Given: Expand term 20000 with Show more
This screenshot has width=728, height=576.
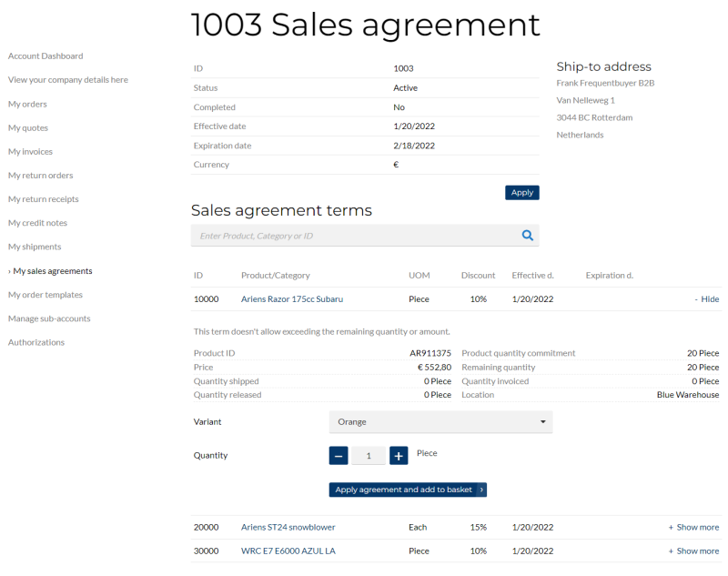Looking at the screenshot, I should click(693, 528).
